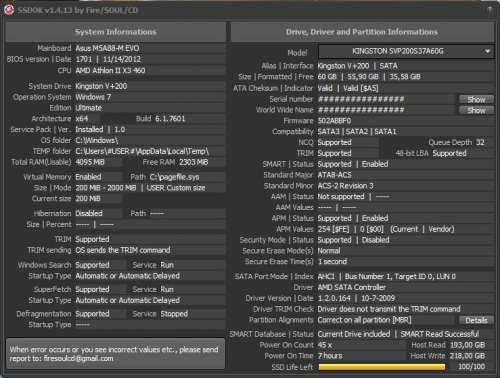The height and width of the screenshot is (378, 500).
Task: Click SATA Port Mode value AHCI
Action: pos(326,277)
